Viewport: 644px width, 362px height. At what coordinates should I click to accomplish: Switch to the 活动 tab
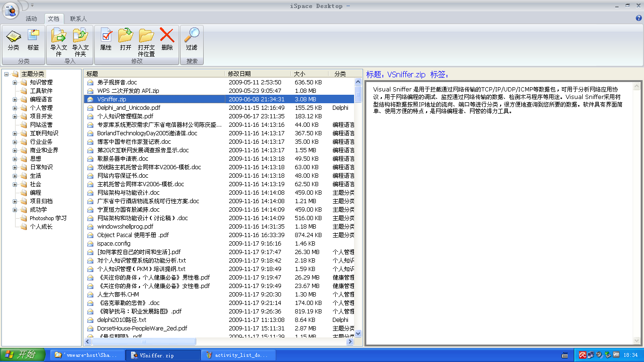pos(32,19)
